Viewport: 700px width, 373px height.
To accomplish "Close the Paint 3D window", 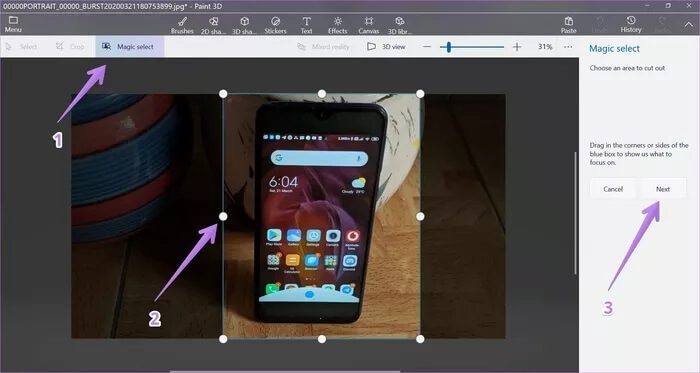I will click(x=689, y=6).
